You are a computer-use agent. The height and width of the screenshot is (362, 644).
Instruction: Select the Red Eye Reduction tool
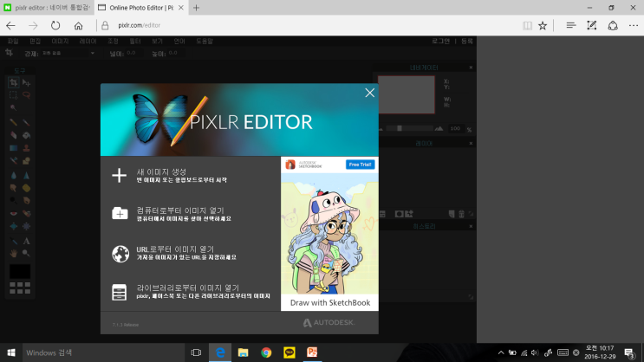13,213
